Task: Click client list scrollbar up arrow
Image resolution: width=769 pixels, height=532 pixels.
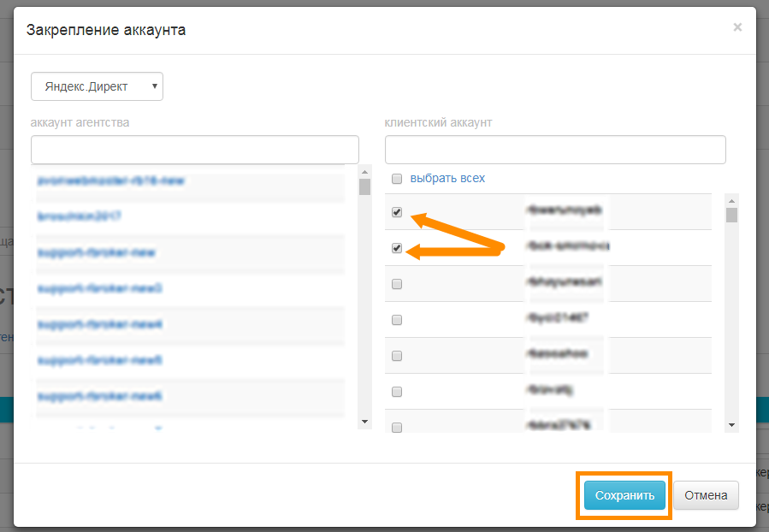Action: 731,201
